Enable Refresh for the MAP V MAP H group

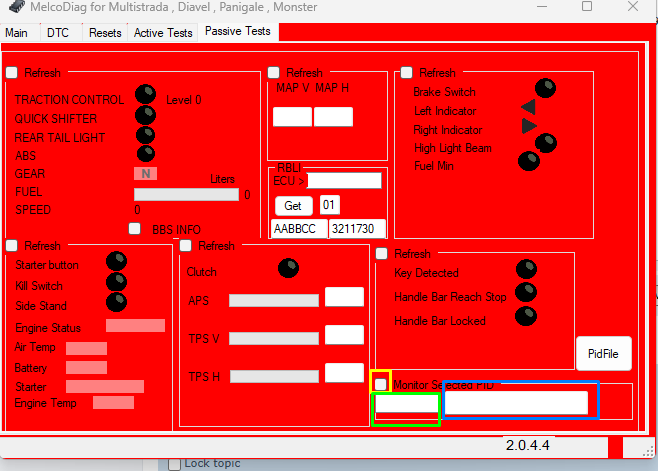coord(274,73)
